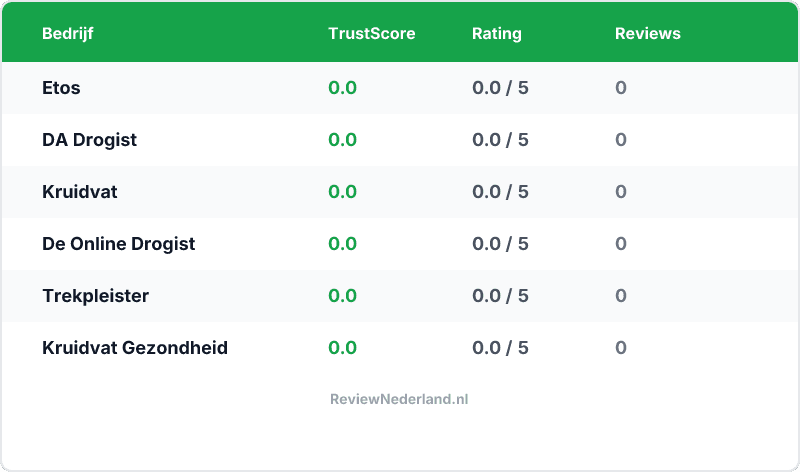Click the Trekpleister company name
Screen dimensions: 800x472
[x=95, y=296]
